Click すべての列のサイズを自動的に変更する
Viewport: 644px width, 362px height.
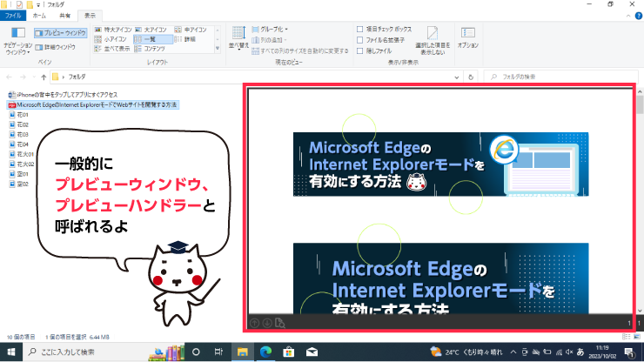(x=300, y=51)
